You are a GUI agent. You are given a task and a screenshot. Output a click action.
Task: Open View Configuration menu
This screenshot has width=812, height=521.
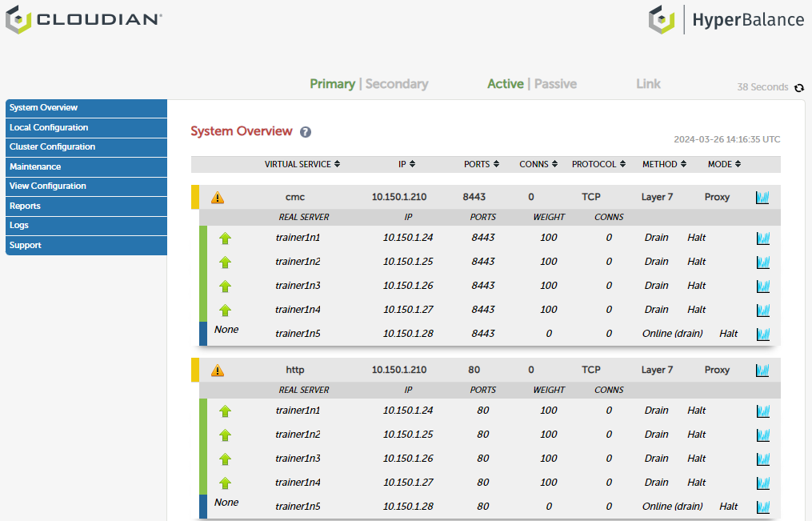coord(86,186)
